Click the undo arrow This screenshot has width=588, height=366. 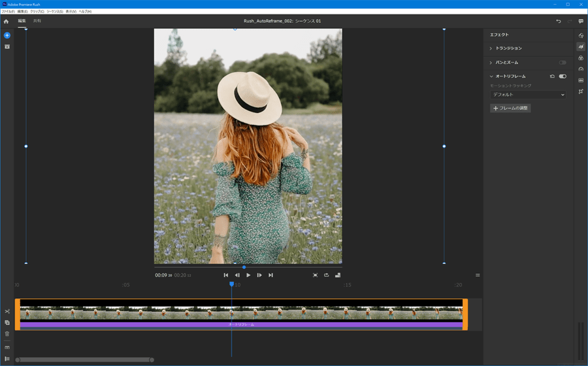pos(559,22)
